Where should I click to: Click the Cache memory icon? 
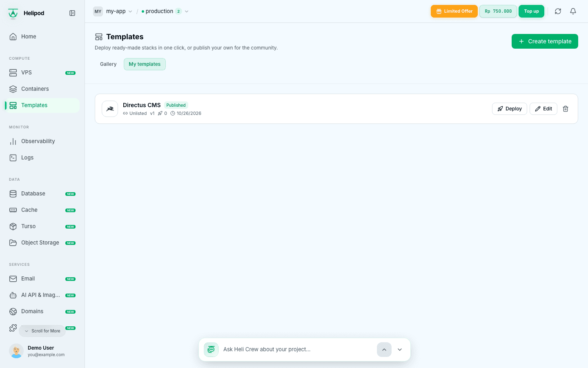tap(13, 210)
